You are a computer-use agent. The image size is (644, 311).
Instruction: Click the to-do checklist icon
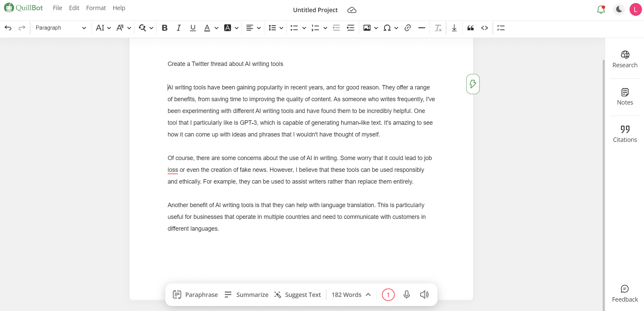point(501,28)
